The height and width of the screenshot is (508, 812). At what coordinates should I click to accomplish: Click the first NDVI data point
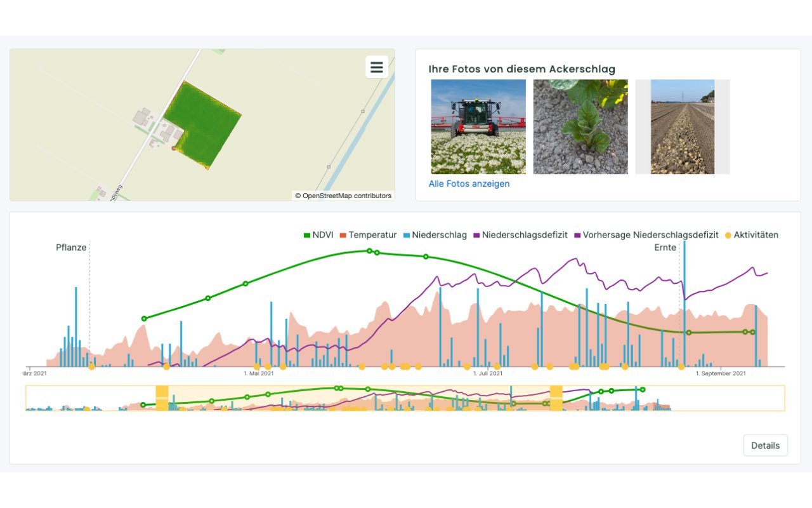[x=144, y=318]
